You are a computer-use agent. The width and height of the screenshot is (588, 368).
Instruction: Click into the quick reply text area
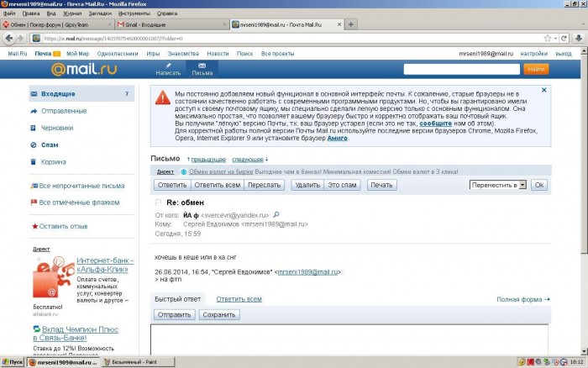pos(349,339)
